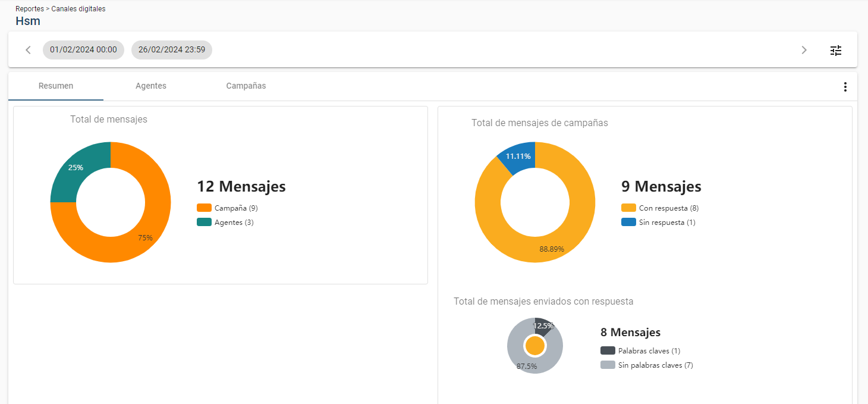Switch to the Agentes tab
The image size is (868, 404).
(x=151, y=86)
